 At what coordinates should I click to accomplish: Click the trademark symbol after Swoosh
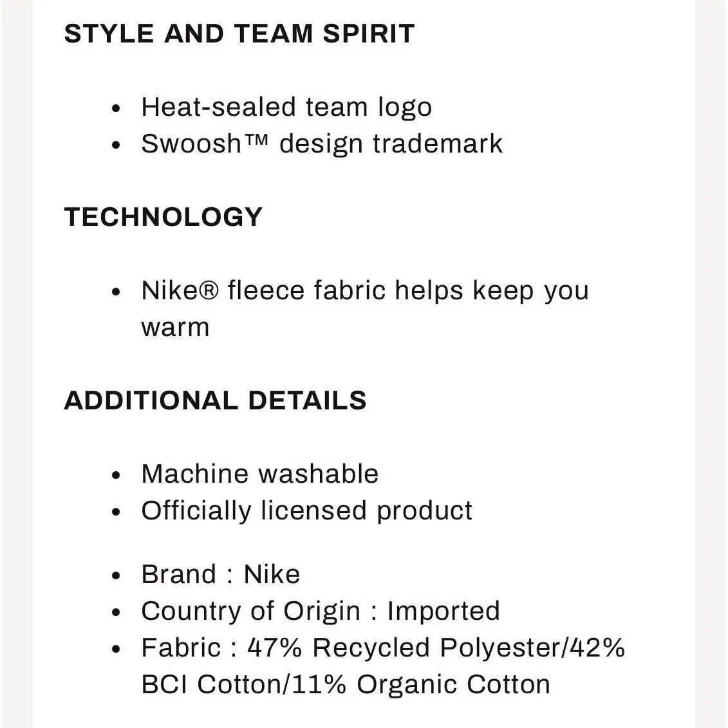(256, 139)
